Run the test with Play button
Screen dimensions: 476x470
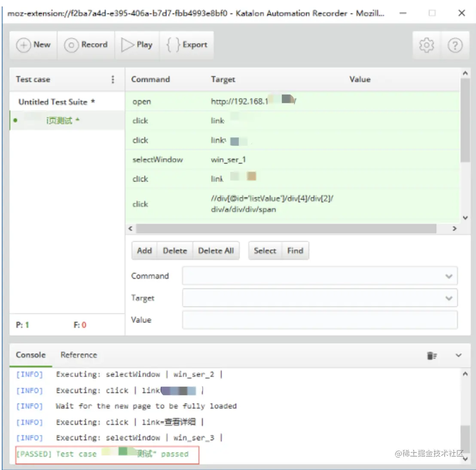(137, 45)
